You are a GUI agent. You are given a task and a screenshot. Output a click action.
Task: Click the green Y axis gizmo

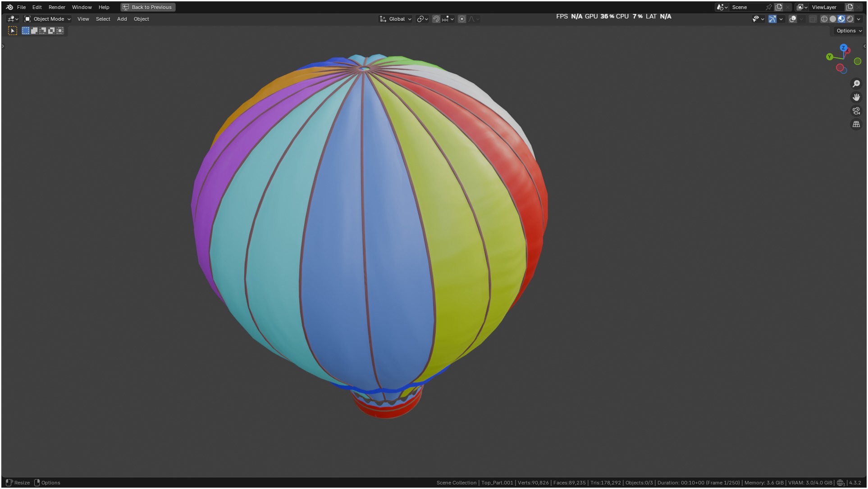(x=829, y=57)
